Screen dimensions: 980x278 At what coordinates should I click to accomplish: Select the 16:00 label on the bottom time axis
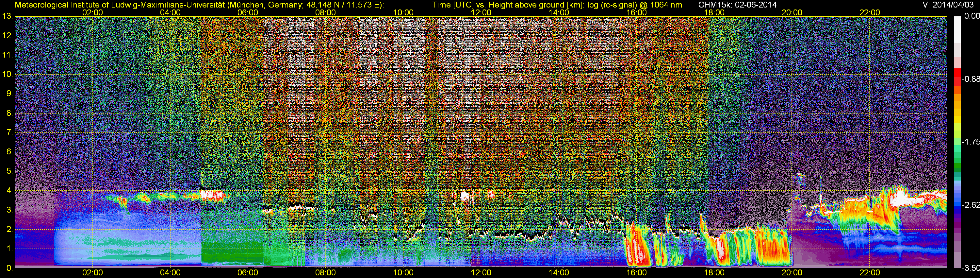click(636, 273)
